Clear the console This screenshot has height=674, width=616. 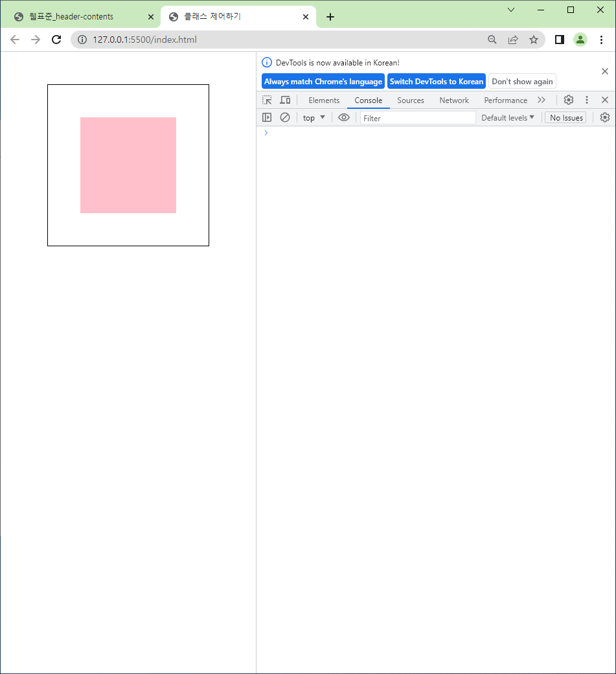coord(285,117)
